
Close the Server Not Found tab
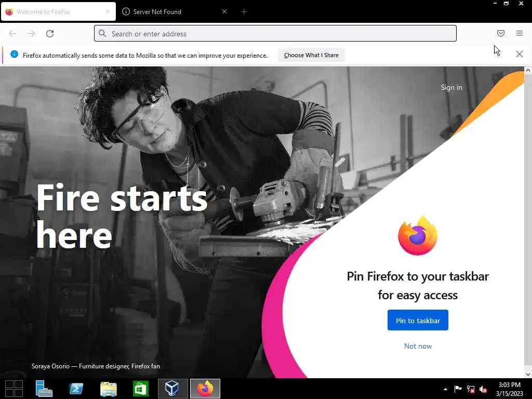tap(224, 11)
